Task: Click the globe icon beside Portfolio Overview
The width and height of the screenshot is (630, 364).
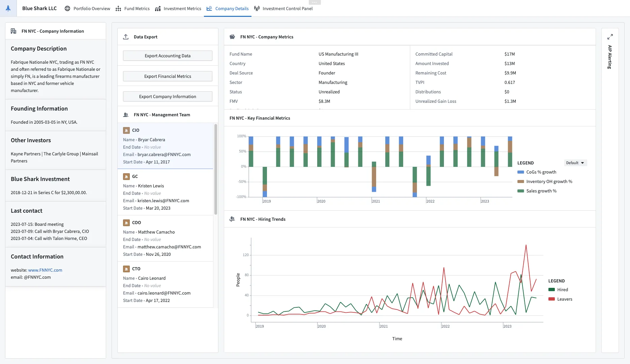Action: click(67, 8)
